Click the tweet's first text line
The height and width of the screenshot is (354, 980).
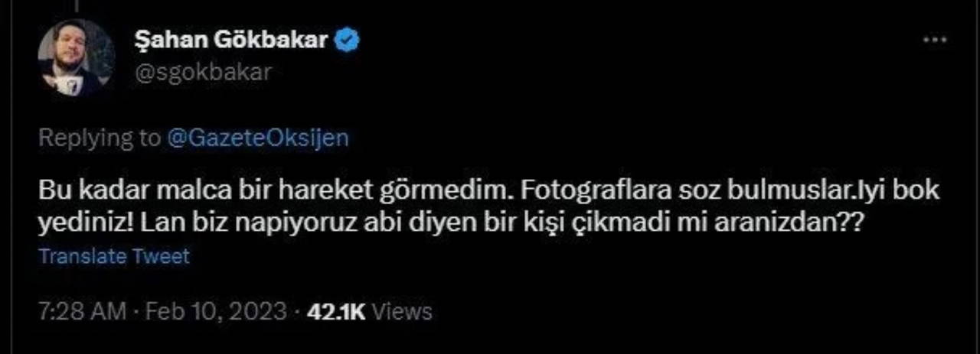(489, 192)
